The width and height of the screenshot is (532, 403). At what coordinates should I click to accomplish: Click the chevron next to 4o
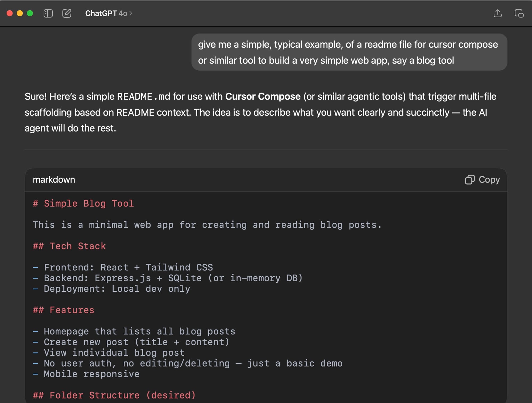[131, 13]
